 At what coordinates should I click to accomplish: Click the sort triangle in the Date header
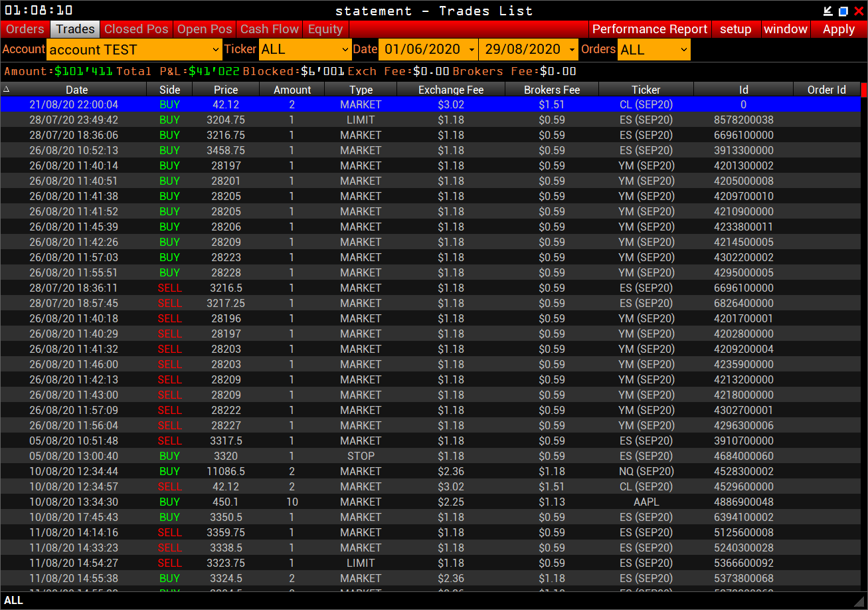pyautogui.click(x=6, y=89)
